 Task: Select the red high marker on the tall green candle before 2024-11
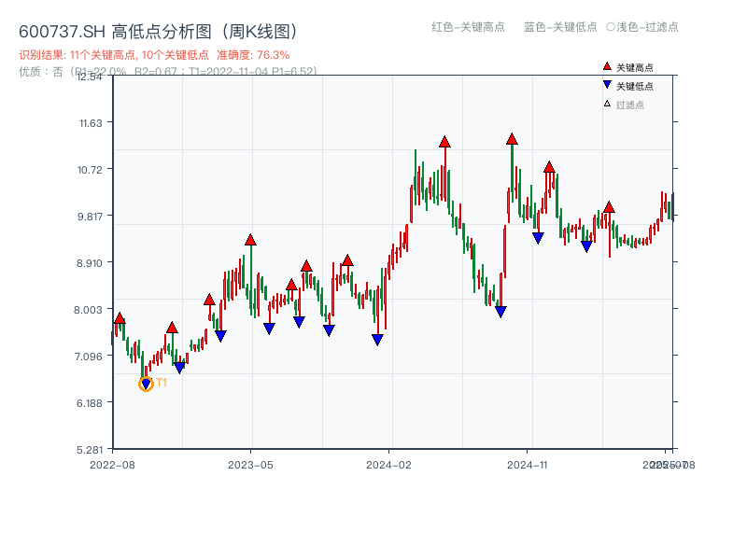512,139
